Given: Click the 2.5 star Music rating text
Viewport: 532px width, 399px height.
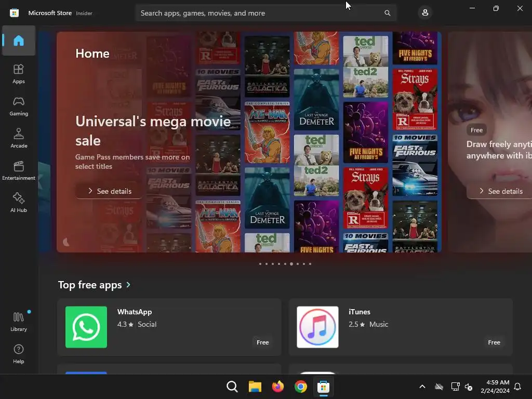Looking at the screenshot, I should 368,324.
